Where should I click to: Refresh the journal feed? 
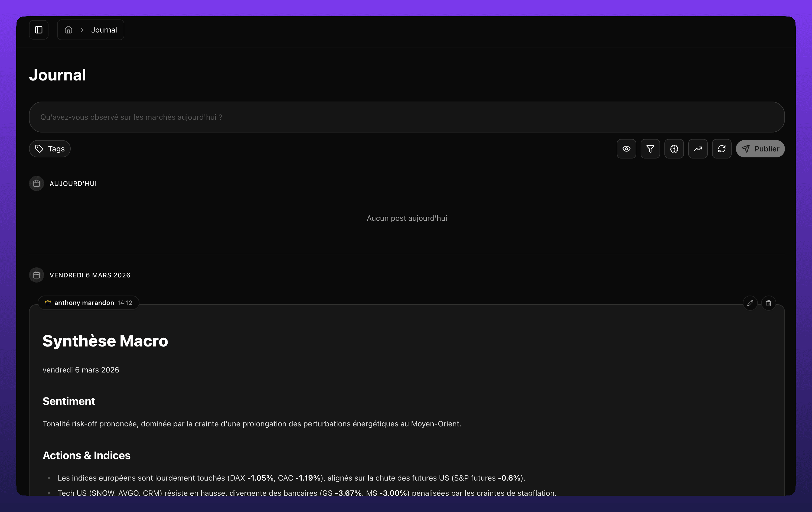[722, 149]
